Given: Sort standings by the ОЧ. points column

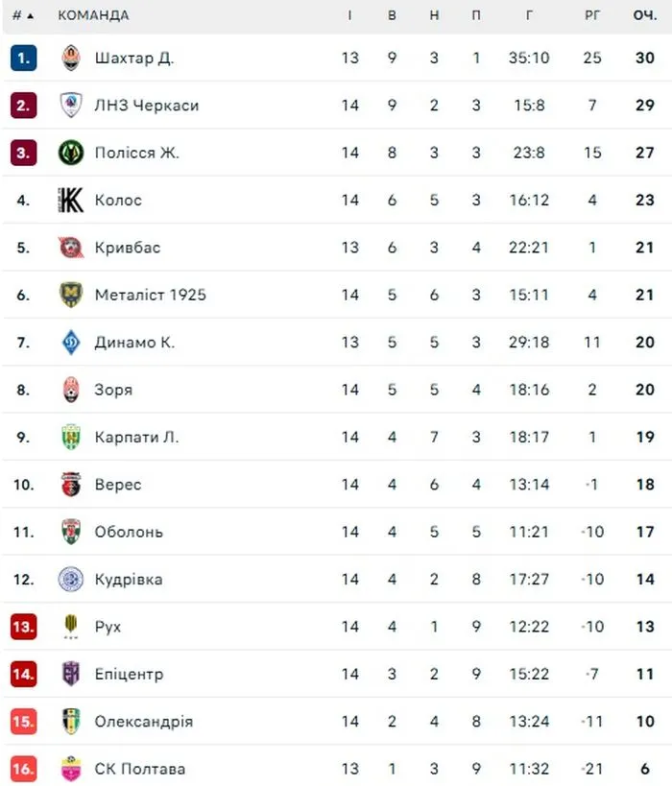Looking at the screenshot, I should (644, 15).
